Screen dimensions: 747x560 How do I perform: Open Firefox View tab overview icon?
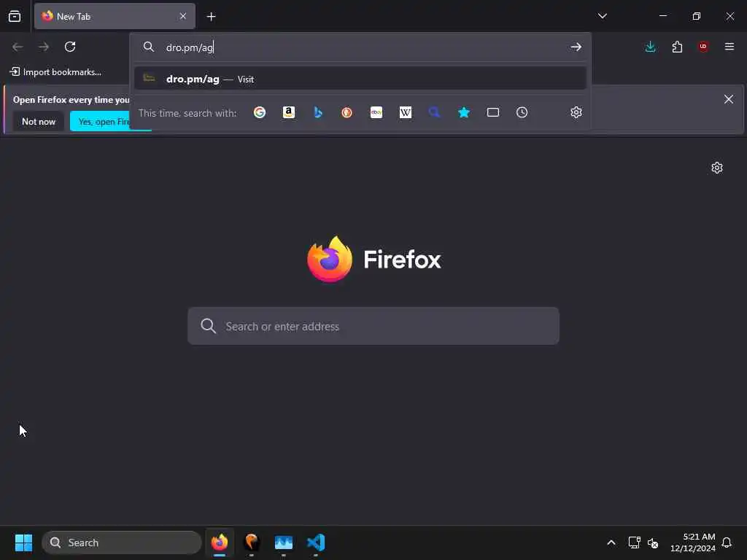pyautogui.click(x=15, y=16)
